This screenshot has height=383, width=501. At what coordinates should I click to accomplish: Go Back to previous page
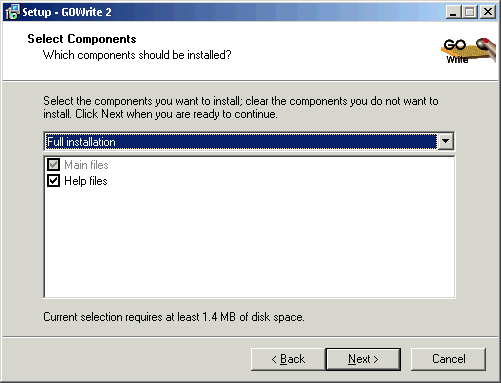point(288,359)
